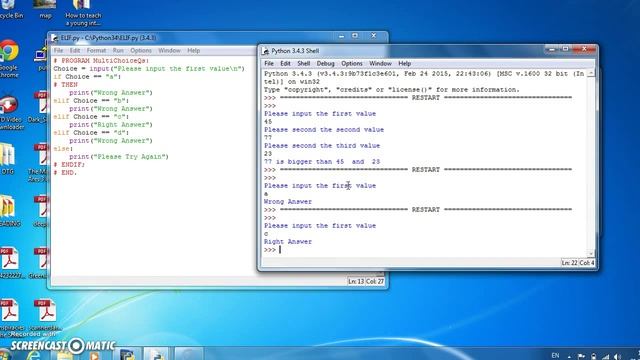
Task: Open the Edit menu in Python Shell
Action: coord(285,64)
